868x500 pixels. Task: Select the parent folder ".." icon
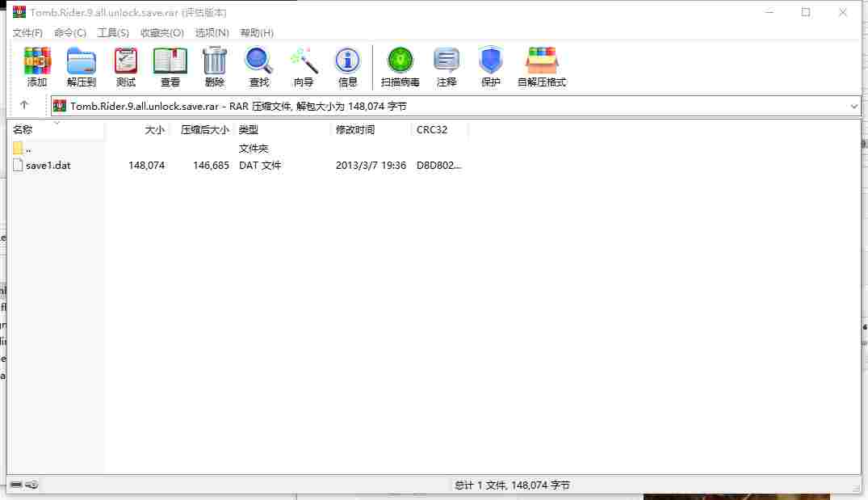coord(18,148)
